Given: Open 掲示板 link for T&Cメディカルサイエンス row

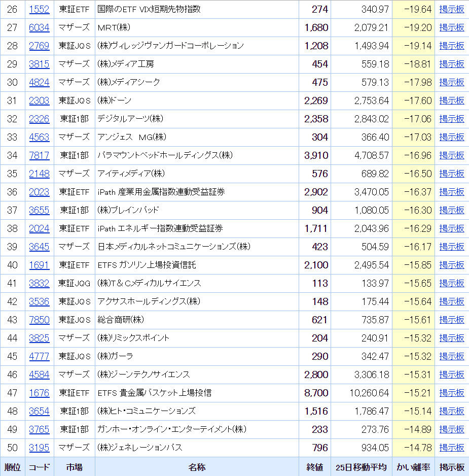Looking at the screenshot, I should pyautogui.click(x=452, y=283).
